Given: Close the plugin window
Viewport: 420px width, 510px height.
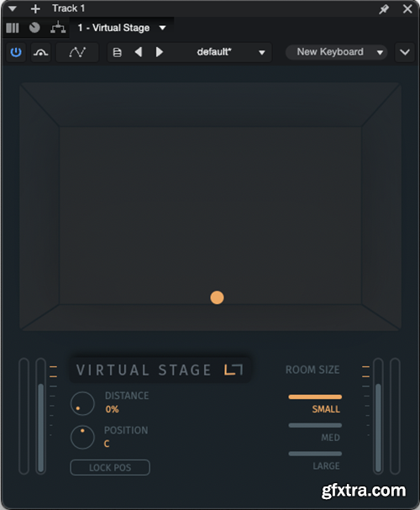Looking at the screenshot, I should pyautogui.click(x=407, y=8).
